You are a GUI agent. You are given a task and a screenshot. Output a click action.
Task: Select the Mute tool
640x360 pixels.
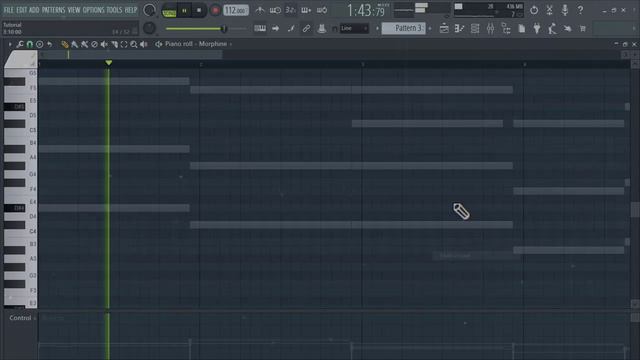(104, 44)
